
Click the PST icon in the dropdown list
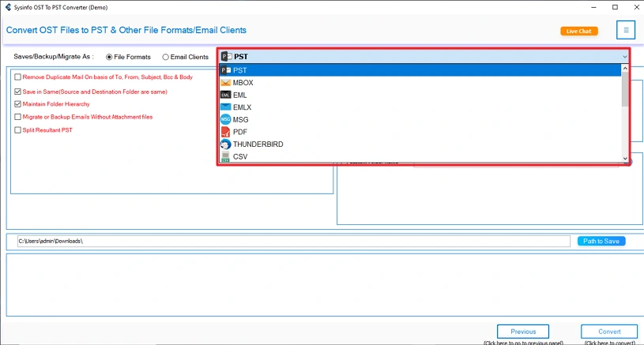click(x=225, y=70)
